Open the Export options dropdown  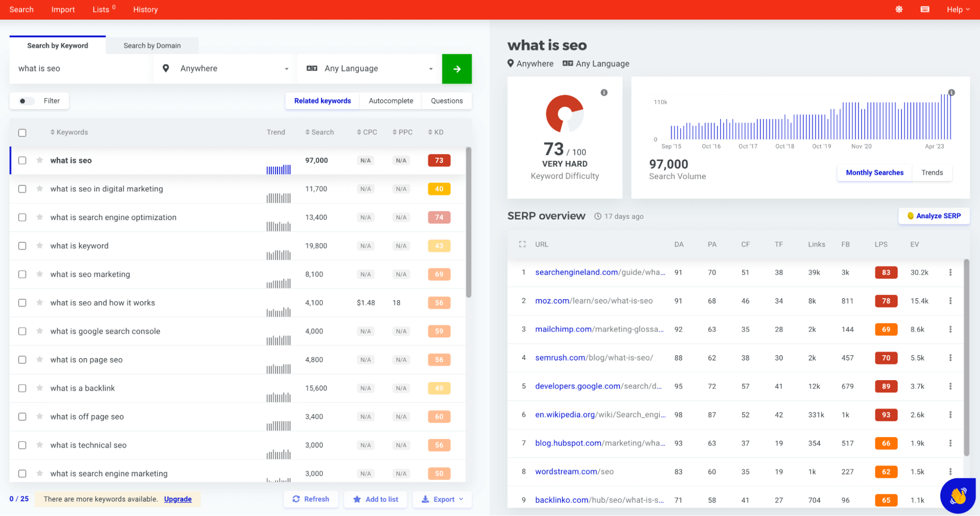[442, 499]
